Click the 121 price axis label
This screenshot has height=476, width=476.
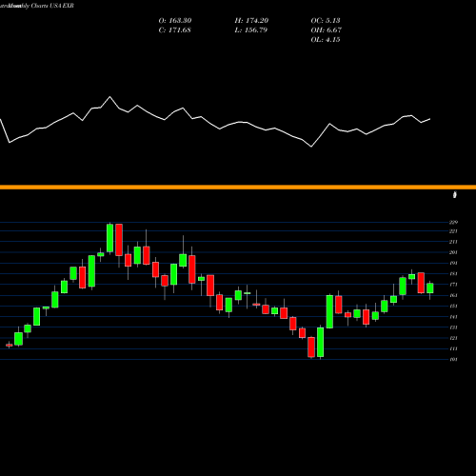[453, 338]
